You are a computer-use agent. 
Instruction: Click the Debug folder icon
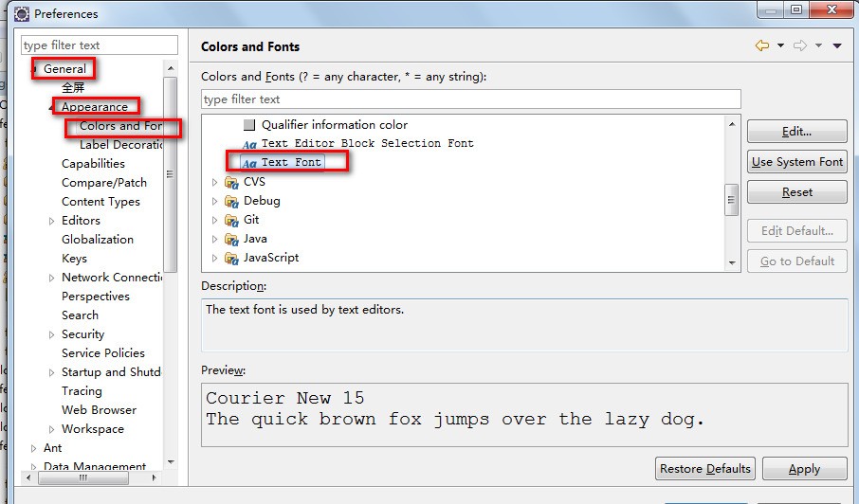click(x=231, y=201)
